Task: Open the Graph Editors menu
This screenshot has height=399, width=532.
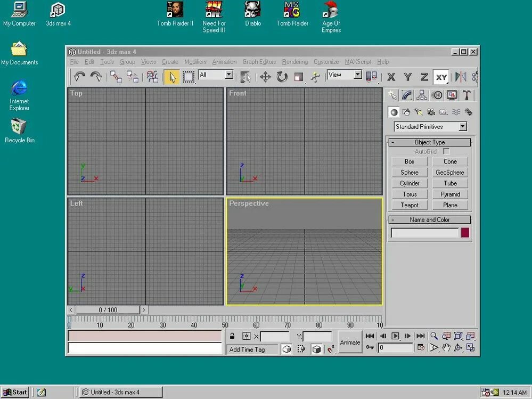Action: pos(259,62)
